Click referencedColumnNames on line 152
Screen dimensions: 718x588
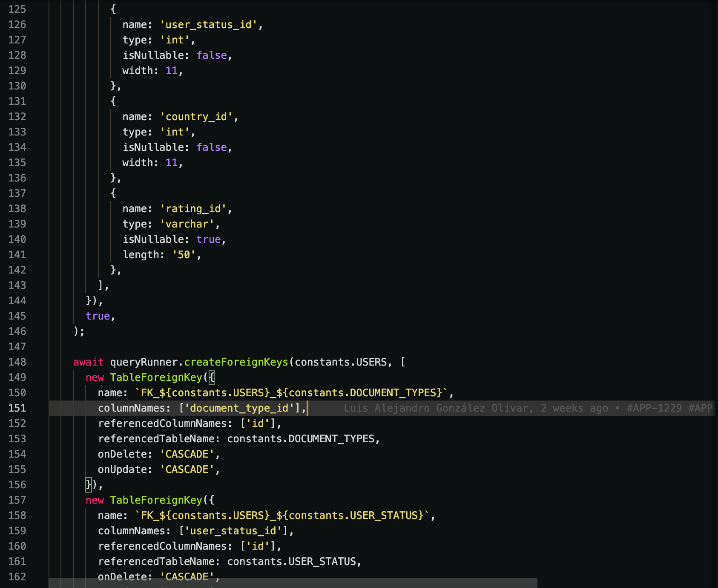tap(163, 424)
